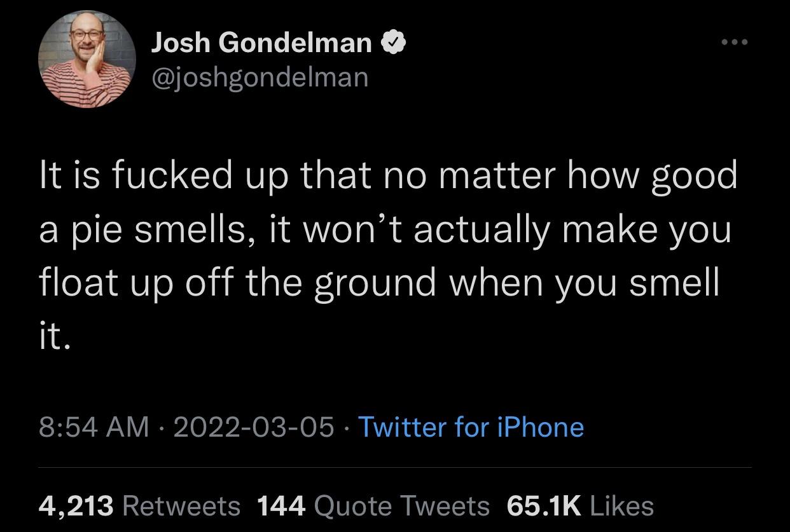Viewport: 790px width, 532px height.
Task: Open the Likes label to see likers
Action: tap(621, 506)
